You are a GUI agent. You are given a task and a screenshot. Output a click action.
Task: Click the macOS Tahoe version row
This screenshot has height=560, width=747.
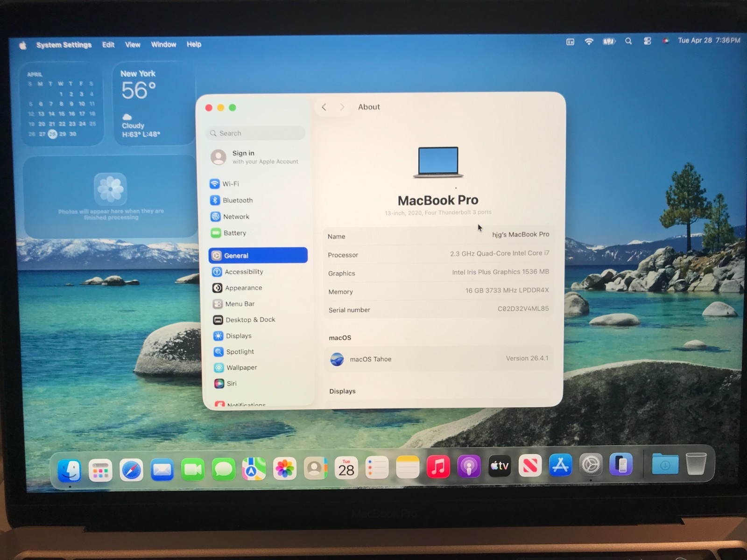click(439, 359)
